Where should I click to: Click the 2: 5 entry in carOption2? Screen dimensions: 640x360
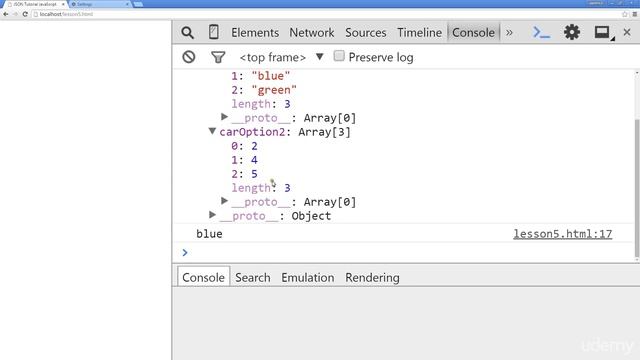[244, 174]
